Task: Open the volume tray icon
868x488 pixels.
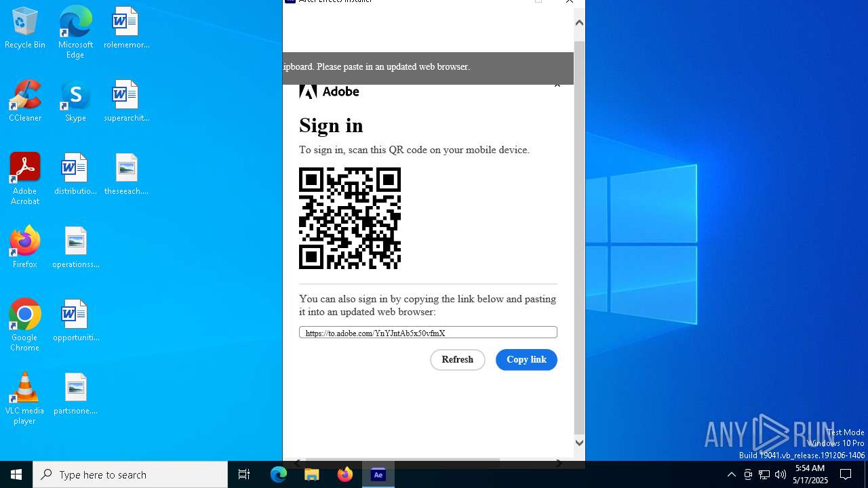Action: click(x=781, y=474)
